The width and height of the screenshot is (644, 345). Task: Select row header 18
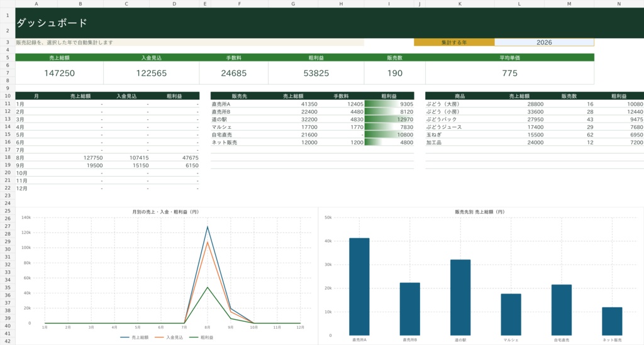click(x=8, y=158)
